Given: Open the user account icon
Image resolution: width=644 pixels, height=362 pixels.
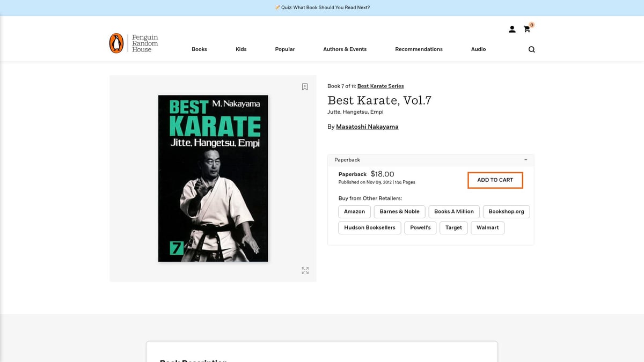Looking at the screenshot, I should (x=512, y=29).
